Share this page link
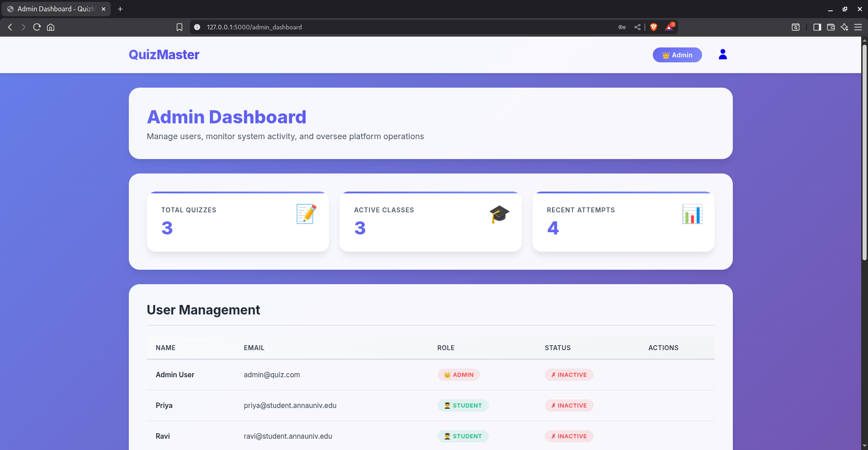Image resolution: width=868 pixels, height=450 pixels. tap(637, 27)
